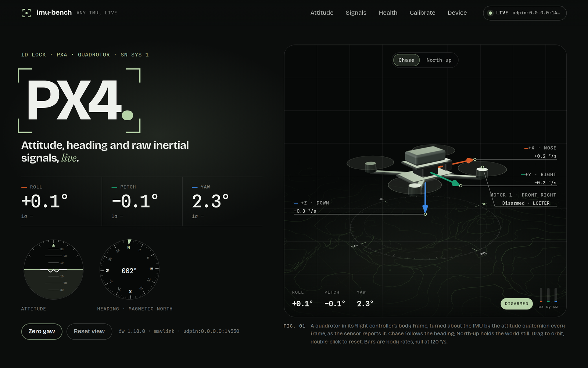
Task: Switch to North-up view mode
Action: click(439, 60)
